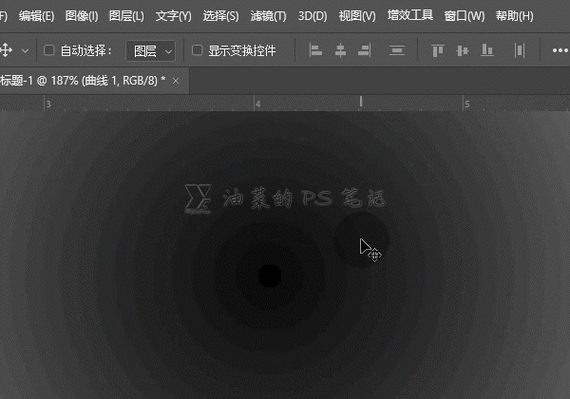Open the 图像(I) menu
570x399 pixels.
[81, 16]
